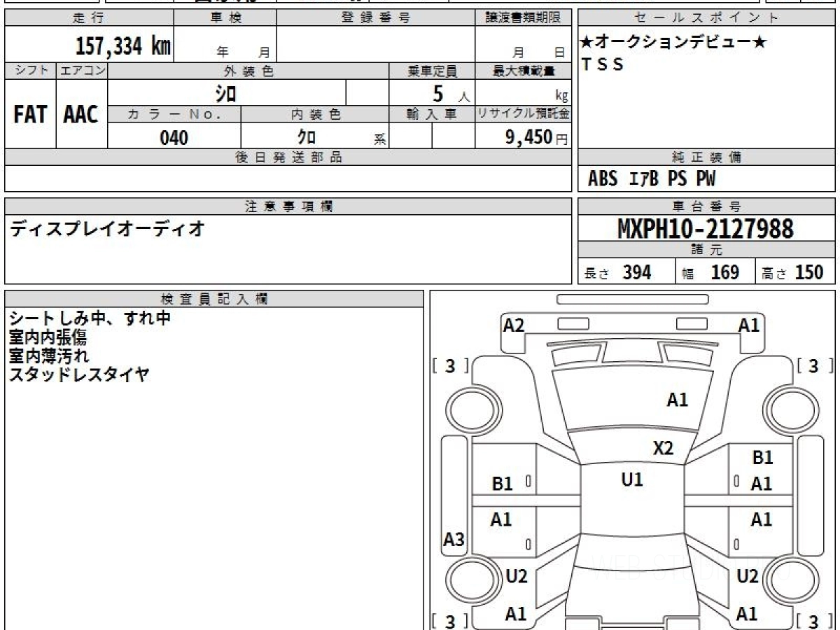Select the ディスプレイオーディオ note
Screen dimensions: 840x630
[107, 229]
